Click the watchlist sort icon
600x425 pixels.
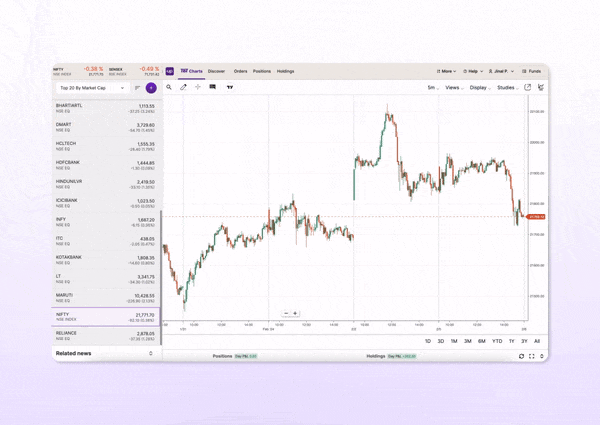click(138, 88)
